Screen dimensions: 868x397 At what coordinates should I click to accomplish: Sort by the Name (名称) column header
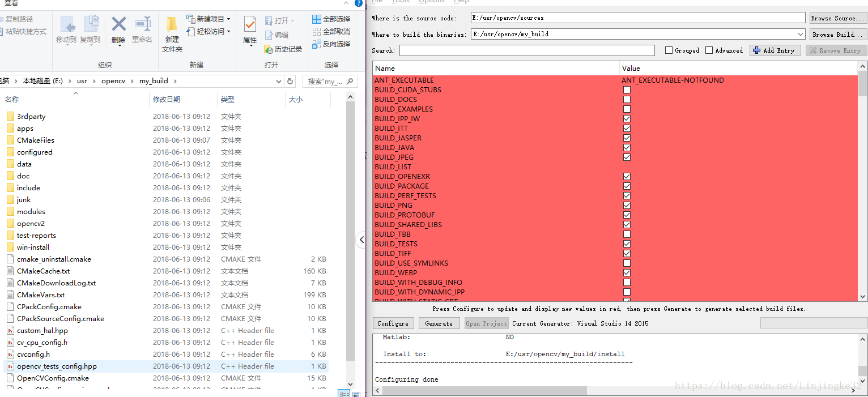(74, 99)
